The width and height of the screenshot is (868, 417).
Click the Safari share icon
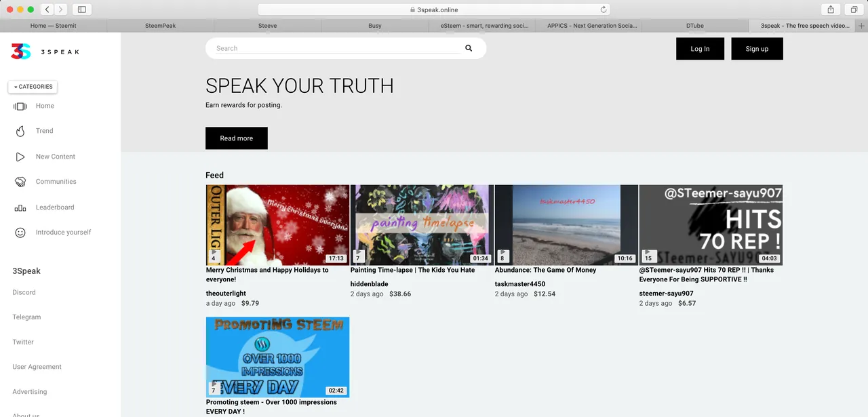tap(830, 9)
